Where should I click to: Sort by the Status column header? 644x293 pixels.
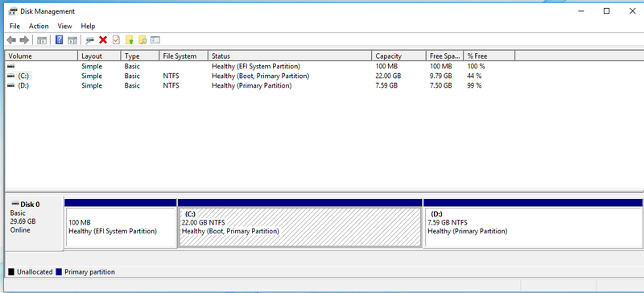(290, 56)
